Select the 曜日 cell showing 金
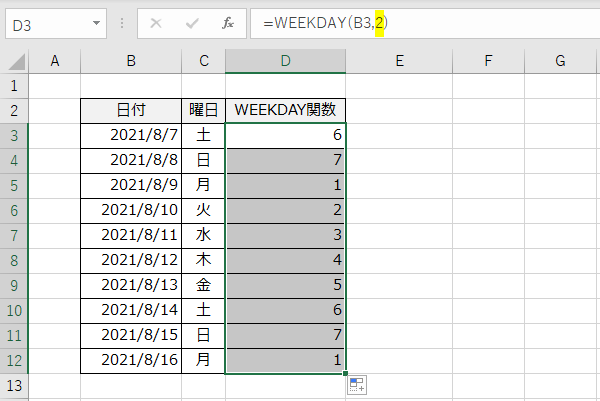Viewport: 600px width, 401px height. (x=204, y=285)
